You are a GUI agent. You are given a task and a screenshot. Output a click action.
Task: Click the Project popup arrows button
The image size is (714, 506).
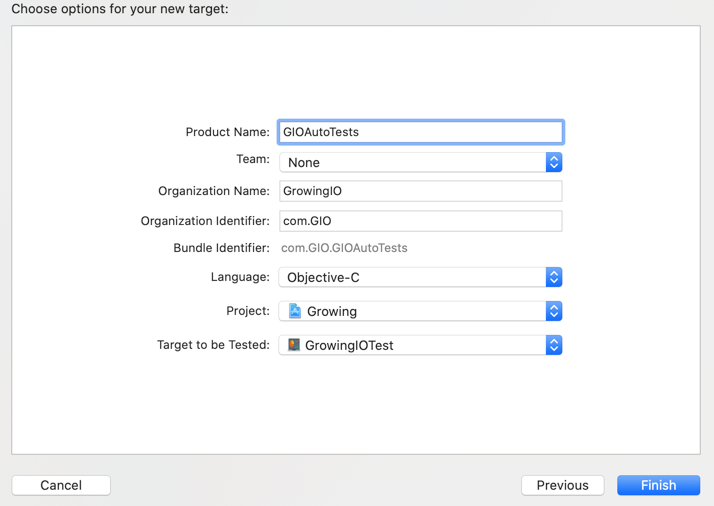coord(554,311)
